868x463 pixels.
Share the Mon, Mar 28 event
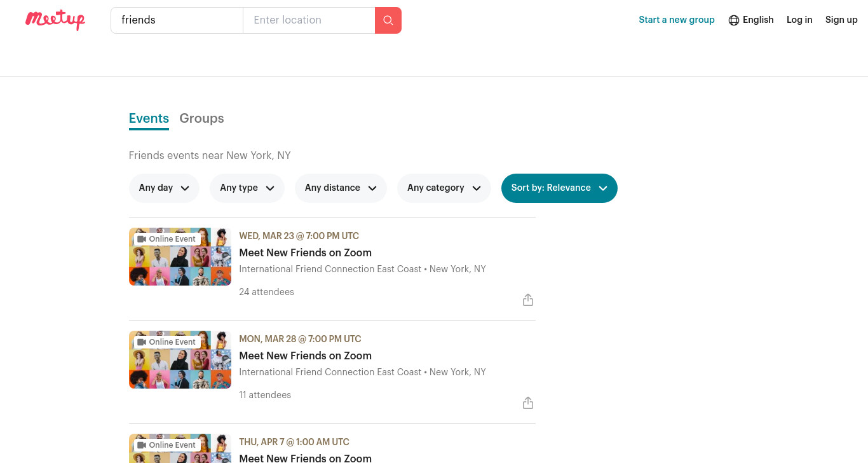pos(528,403)
